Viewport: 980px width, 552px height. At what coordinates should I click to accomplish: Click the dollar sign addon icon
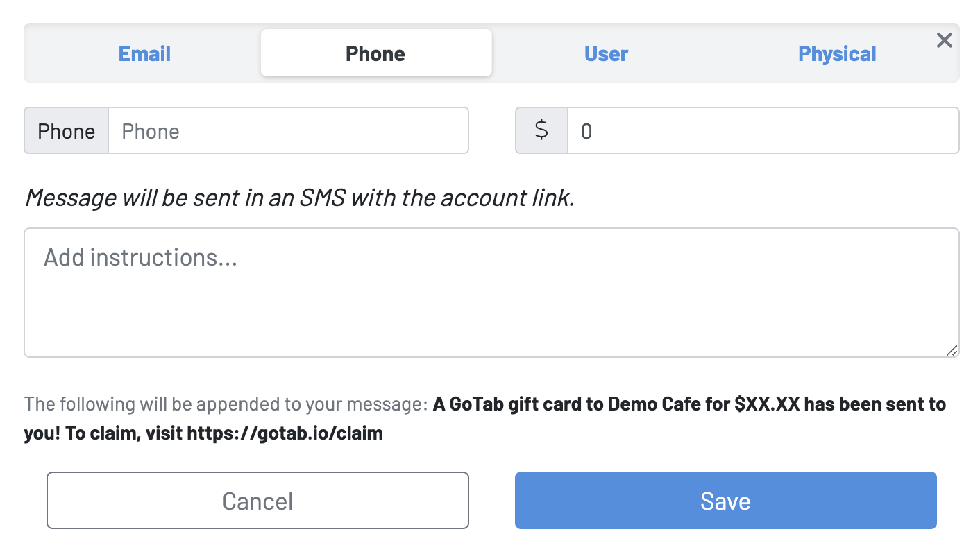[x=541, y=131]
